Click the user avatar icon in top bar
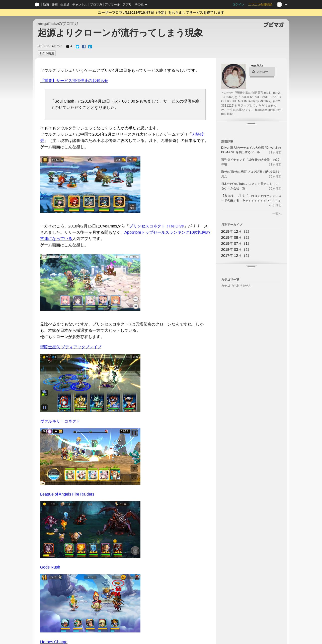 [279, 5]
